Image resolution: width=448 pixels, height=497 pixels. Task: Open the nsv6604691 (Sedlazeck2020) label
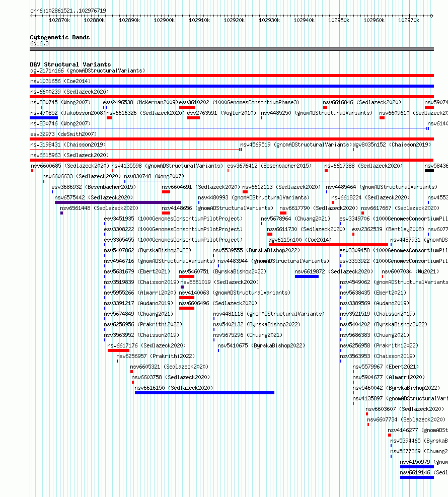coord(201,187)
